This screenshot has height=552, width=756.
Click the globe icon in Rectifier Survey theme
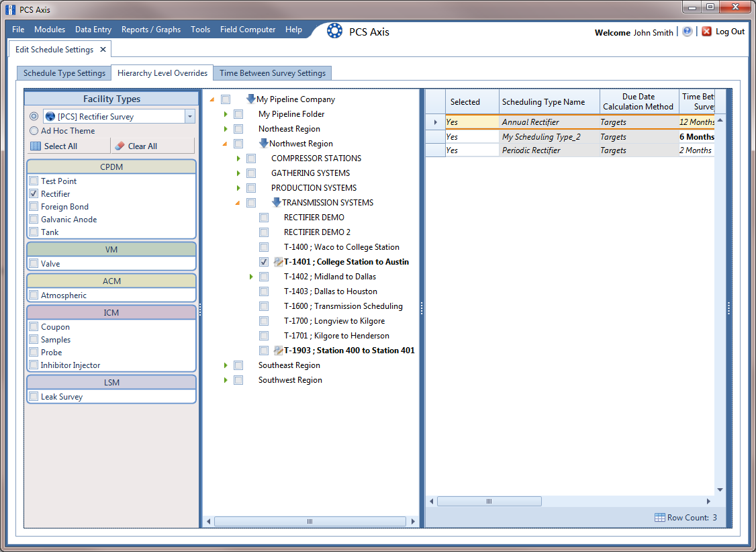50,117
